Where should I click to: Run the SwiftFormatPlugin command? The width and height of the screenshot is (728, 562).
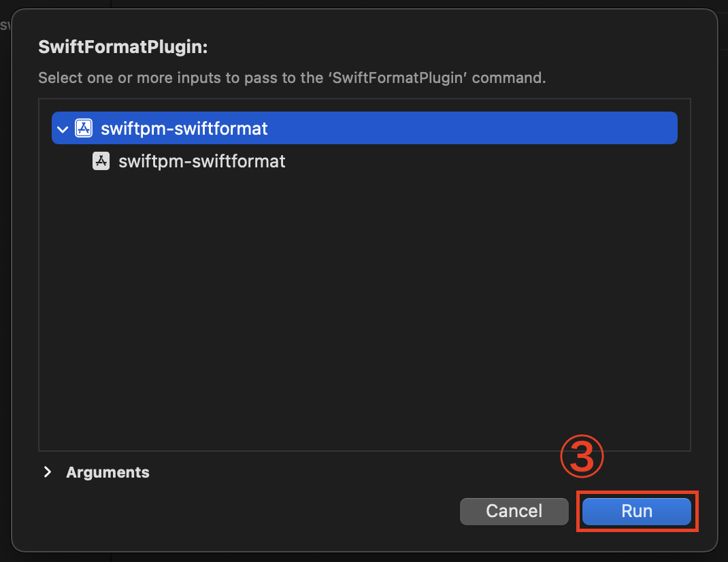tap(637, 512)
